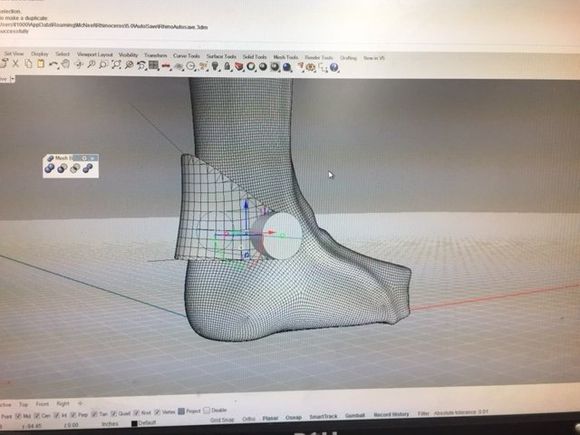Open the Default layer dropdown
This screenshot has height=435, width=580.
[144, 423]
